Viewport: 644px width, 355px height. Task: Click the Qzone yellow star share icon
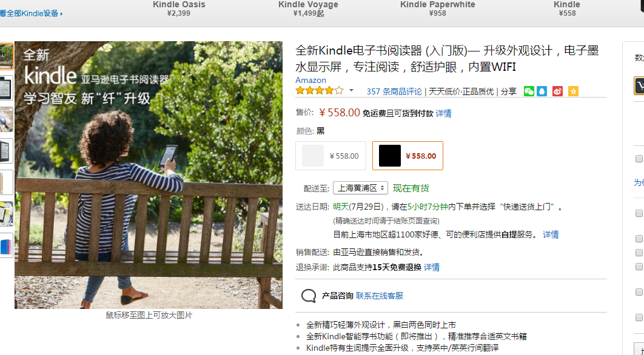coord(573,91)
